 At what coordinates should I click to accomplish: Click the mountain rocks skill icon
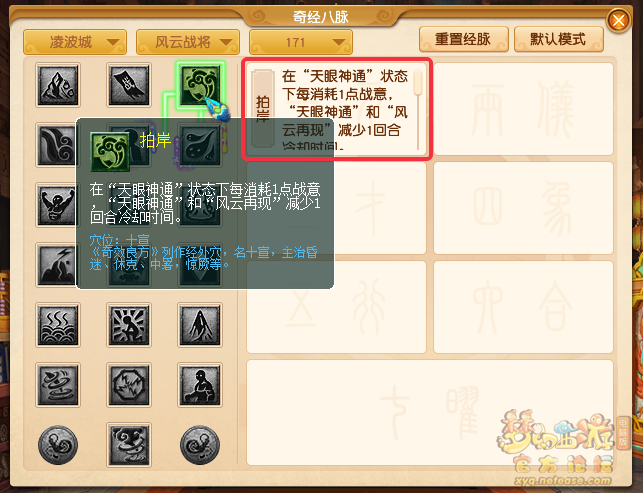58,85
